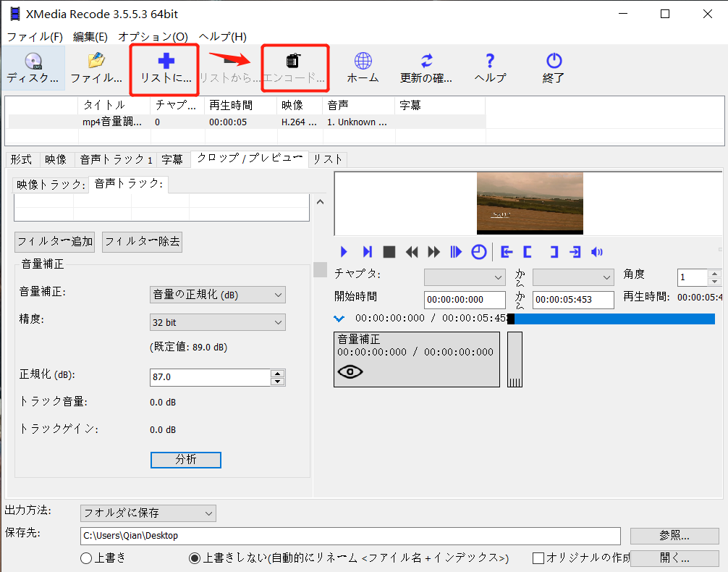The image size is (728, 572).
Task: Increase 正規化 dB value with up arrow
Action: [x=278, y=373]
